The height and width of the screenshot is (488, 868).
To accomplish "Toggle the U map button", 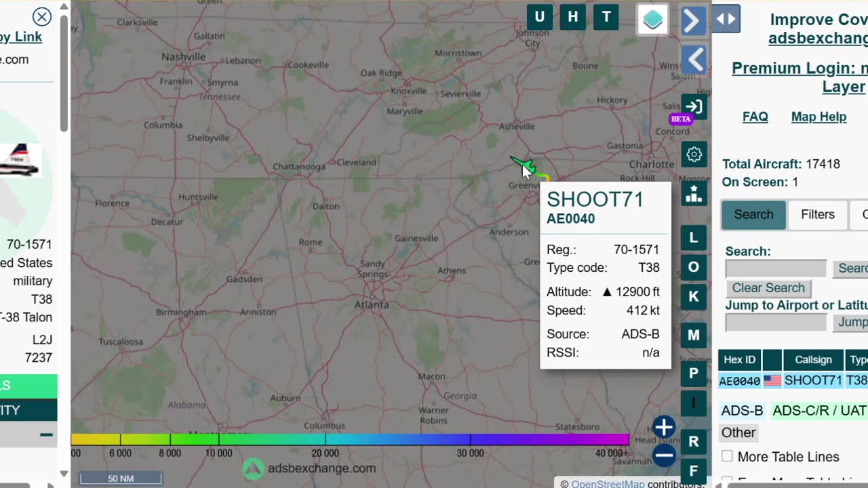I will click(540, 17).
